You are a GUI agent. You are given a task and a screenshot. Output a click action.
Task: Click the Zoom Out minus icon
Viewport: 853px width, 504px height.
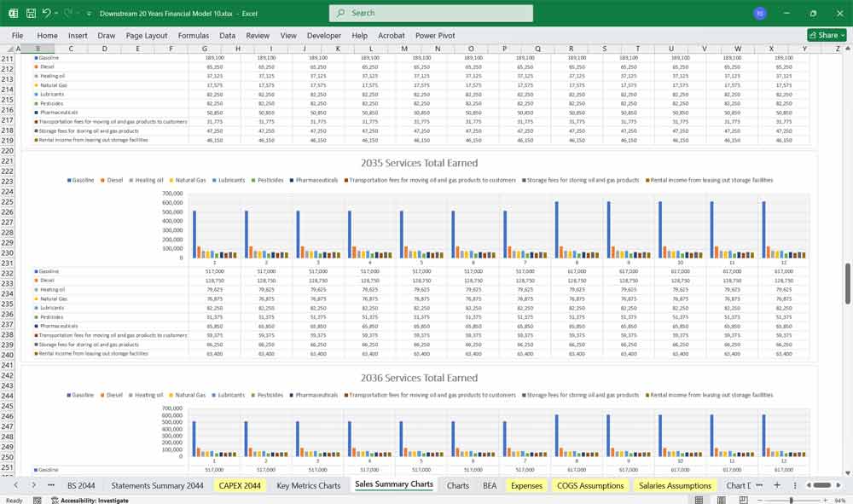click(x=760, y=500)
